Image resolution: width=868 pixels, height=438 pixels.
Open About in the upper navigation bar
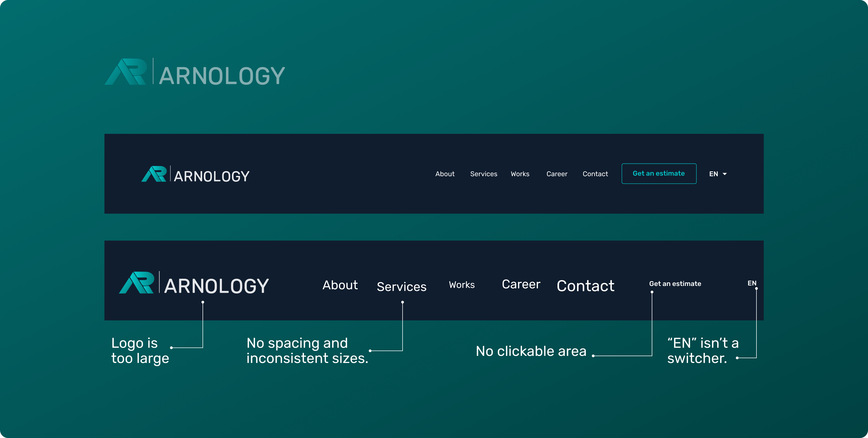click(445, 174)
